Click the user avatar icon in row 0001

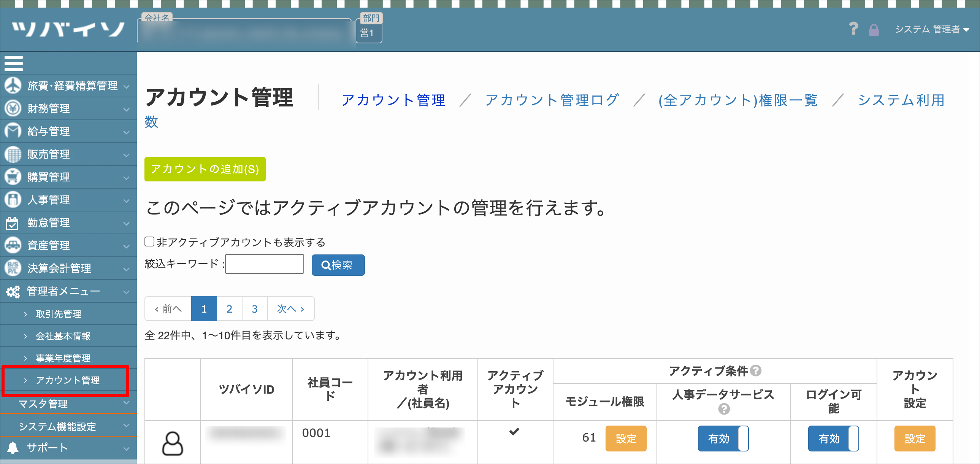173,443
